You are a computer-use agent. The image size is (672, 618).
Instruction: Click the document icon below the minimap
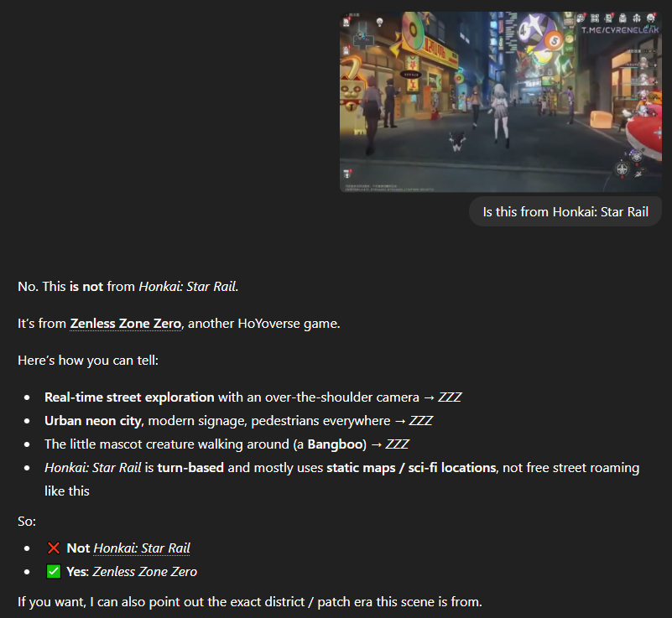[346, 50]
